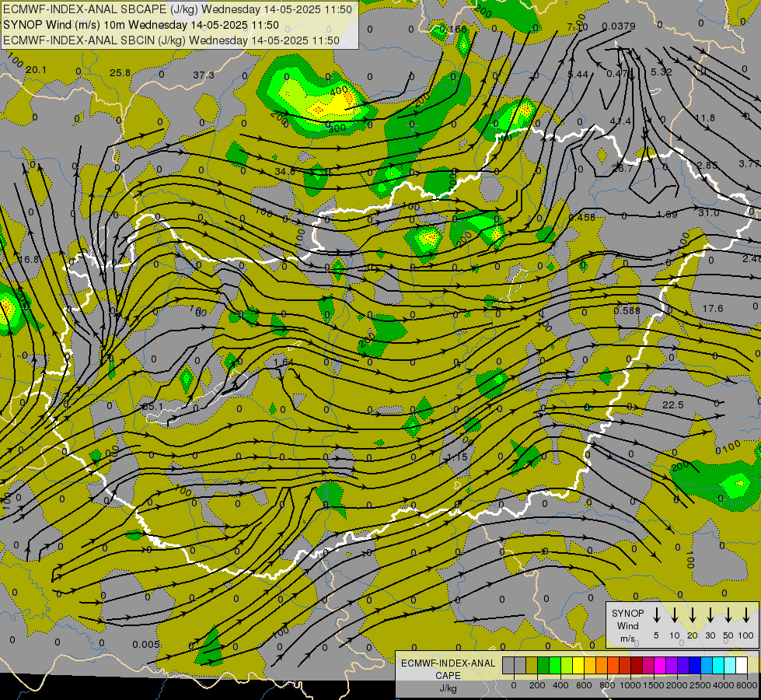Click the 1.15 value on the map

(457, 457)
